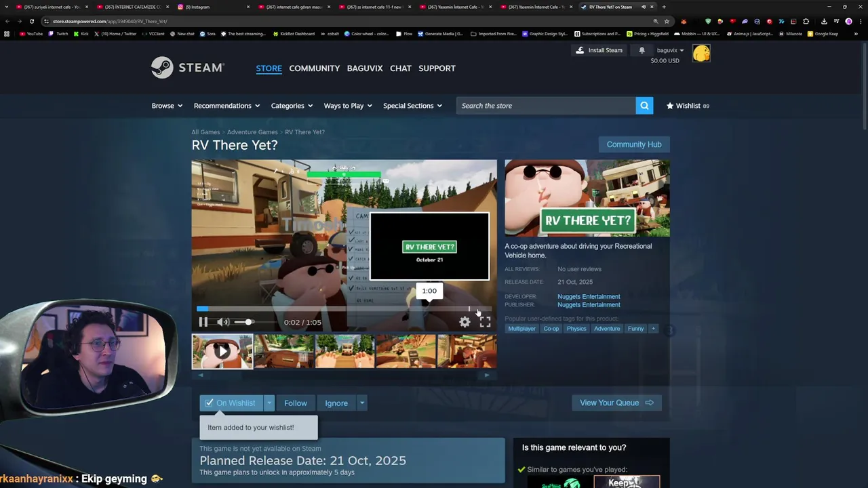Screen dimensions: 868x488
Task: Open the Nuggets Entertainment developer link
Action: pos(589,297)
